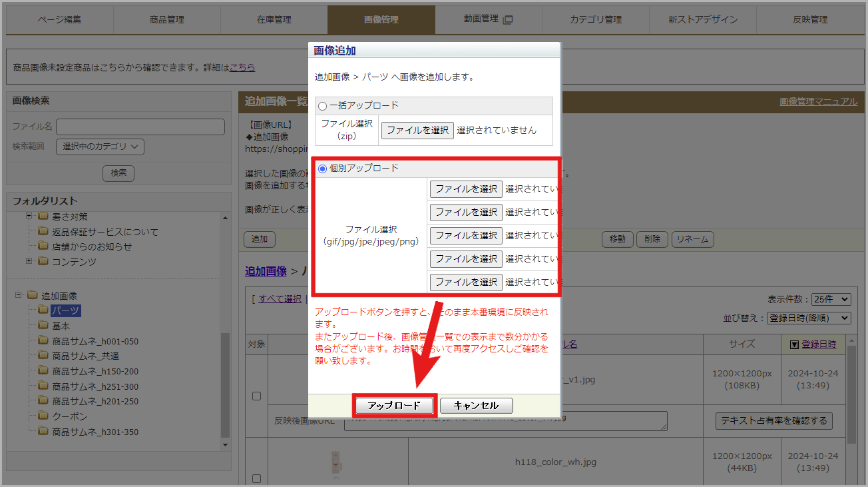Click the 削除 button
This screenshot has width=868, height=487.
[652, 239]
